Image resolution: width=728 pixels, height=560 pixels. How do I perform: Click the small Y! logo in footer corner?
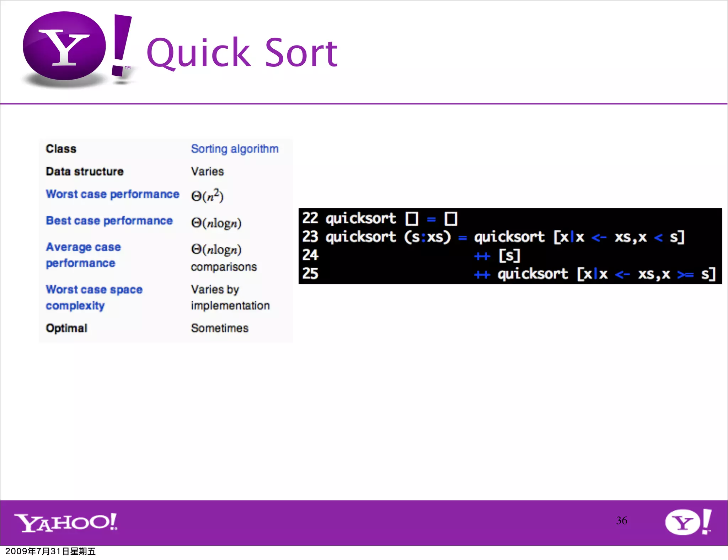pos(688,522)
